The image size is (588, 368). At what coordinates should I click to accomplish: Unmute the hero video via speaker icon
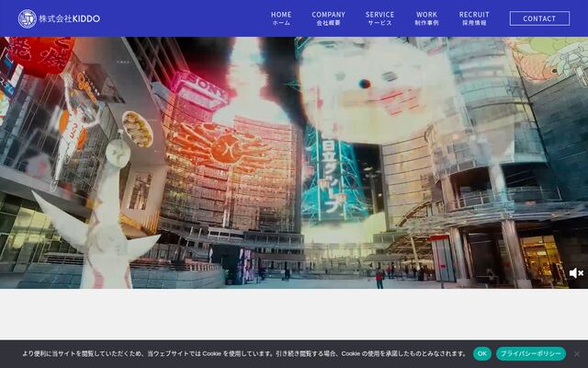pos(576,273)
